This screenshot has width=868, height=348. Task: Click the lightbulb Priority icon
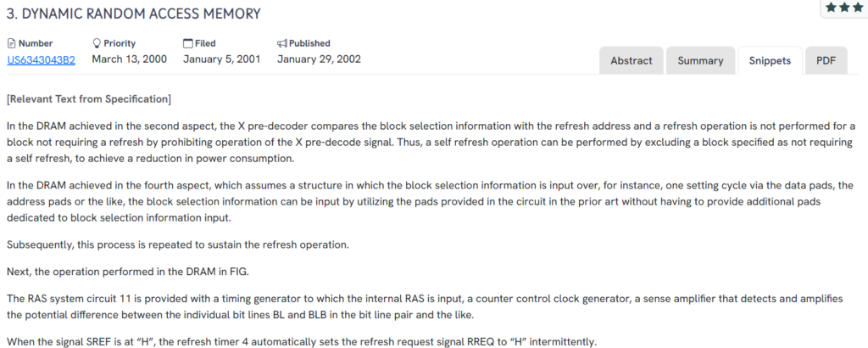(97, 43)
